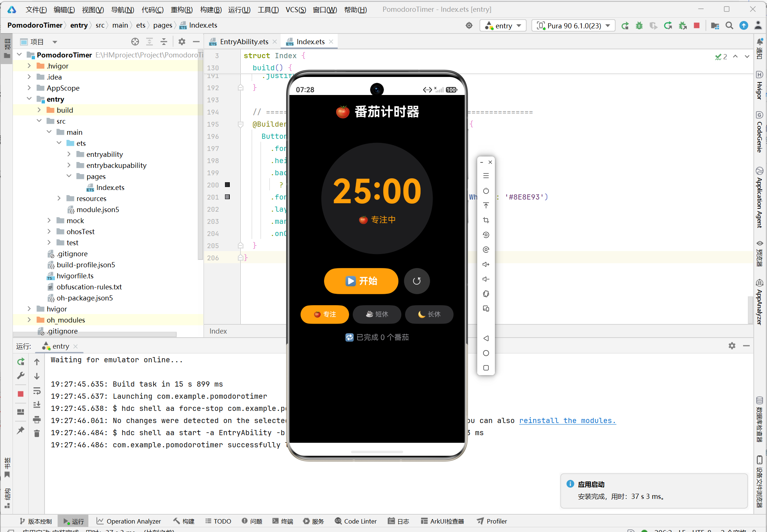
Task: Open the Hvigor side panel
Action: pyautogui.click(x=760, y=85)
